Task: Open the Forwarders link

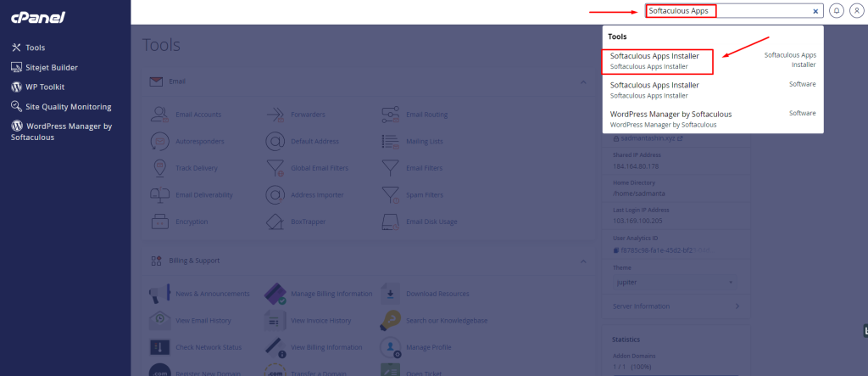Action: click(308, 115)
